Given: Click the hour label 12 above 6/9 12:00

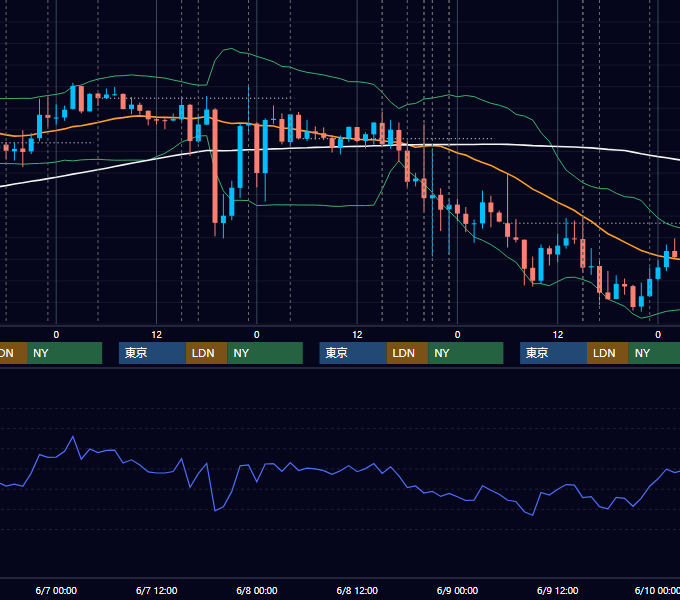Looking at the screenshot, I should pos(558,335).
